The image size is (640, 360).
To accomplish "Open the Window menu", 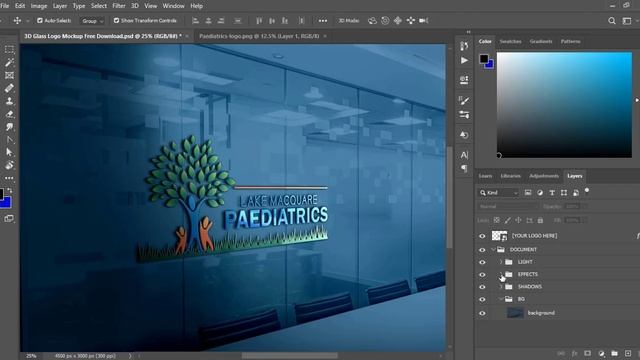I will (173, 6).
